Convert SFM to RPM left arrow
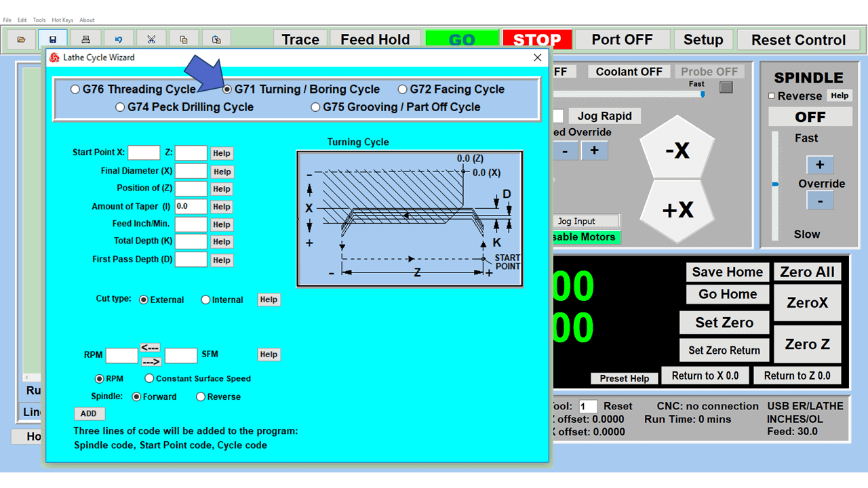Image resolution: width=868 pixels, height=488 pixels. [151, 347]
